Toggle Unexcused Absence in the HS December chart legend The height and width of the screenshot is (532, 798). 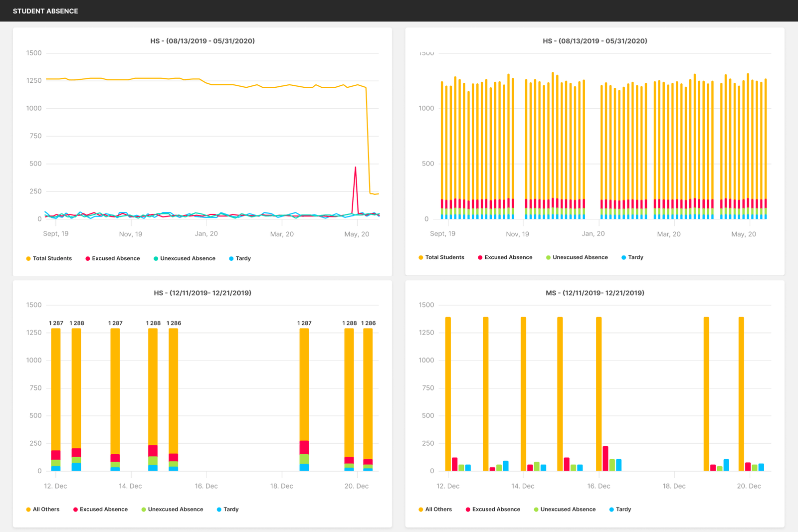(x=172, y=509)
